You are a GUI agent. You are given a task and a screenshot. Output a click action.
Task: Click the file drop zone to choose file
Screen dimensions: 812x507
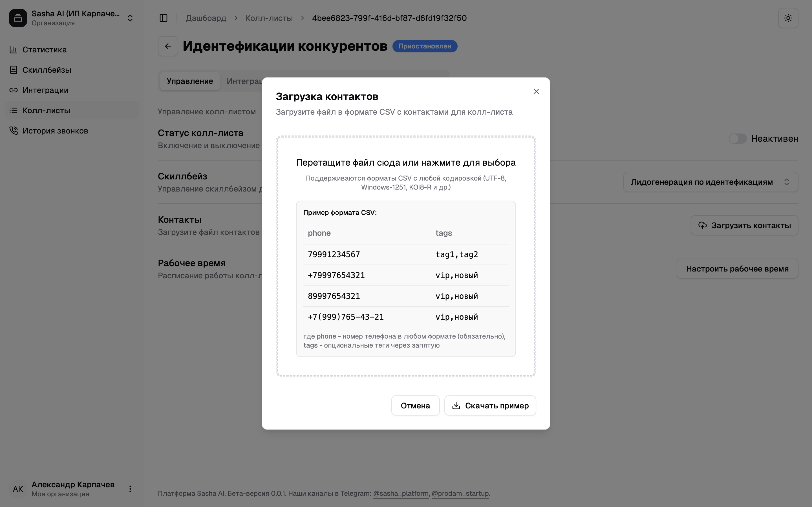coord(406,163)
